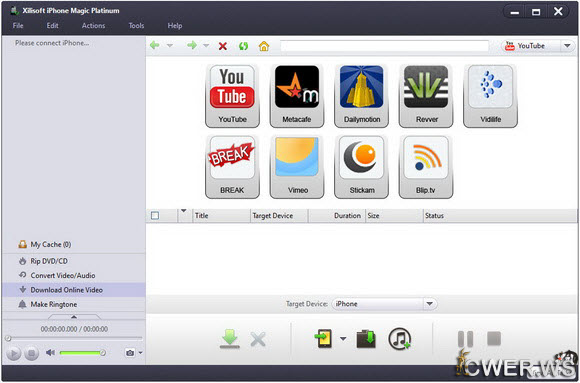Open the forward history dropdown arrow
This screenshot has width=580, height=383.
tap(206, 46)
